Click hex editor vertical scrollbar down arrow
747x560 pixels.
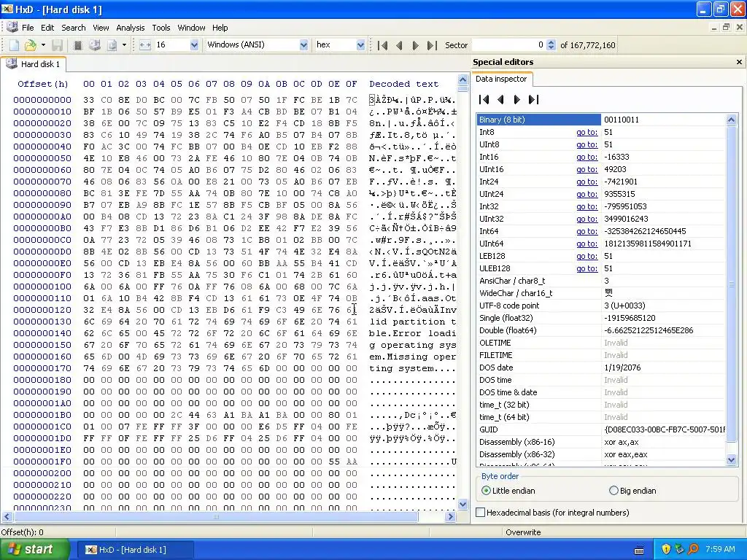point(462,505)
